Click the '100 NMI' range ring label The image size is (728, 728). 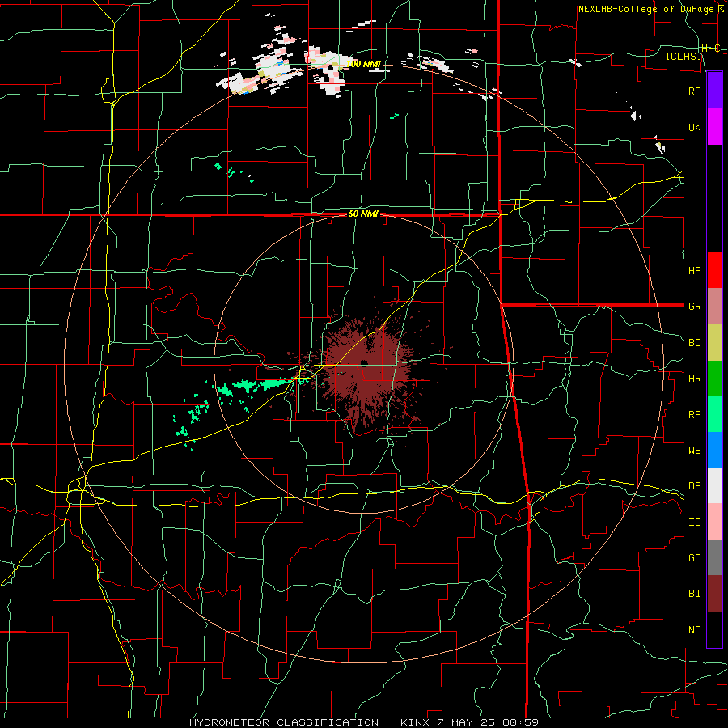tap(363, 64)
